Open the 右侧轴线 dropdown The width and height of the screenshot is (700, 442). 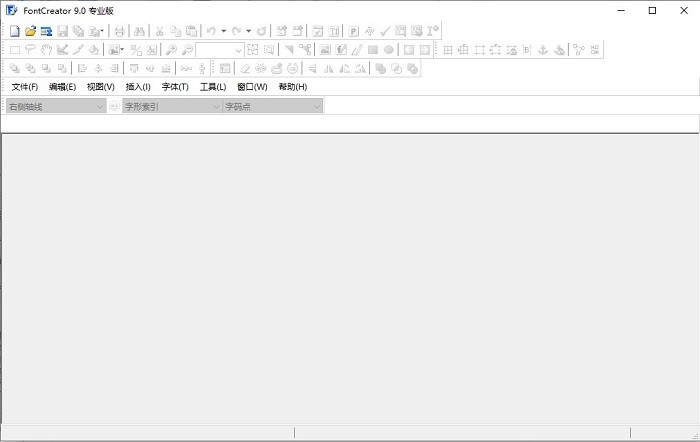pos(56,106)
